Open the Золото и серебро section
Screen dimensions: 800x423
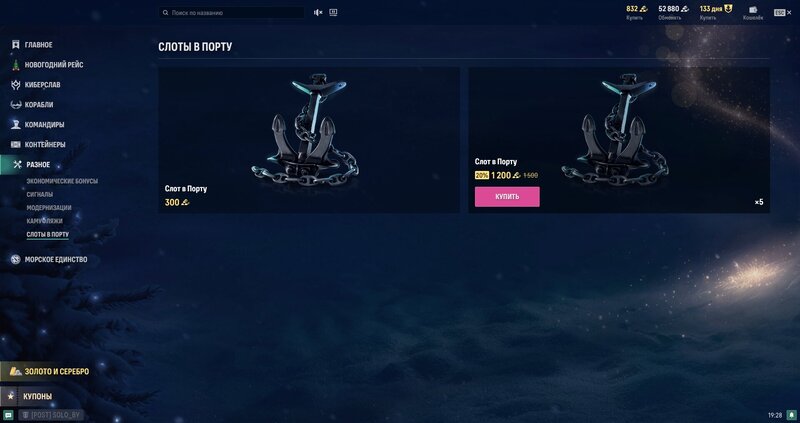(49, 371)
